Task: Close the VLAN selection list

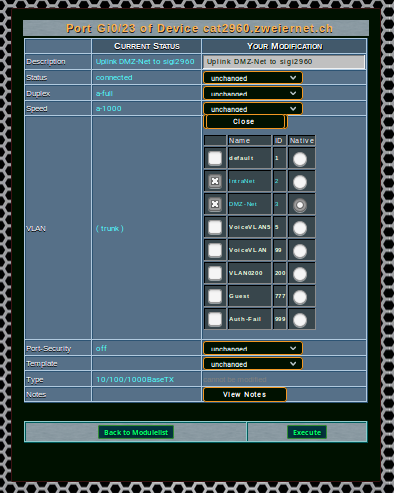Action: 245,122
